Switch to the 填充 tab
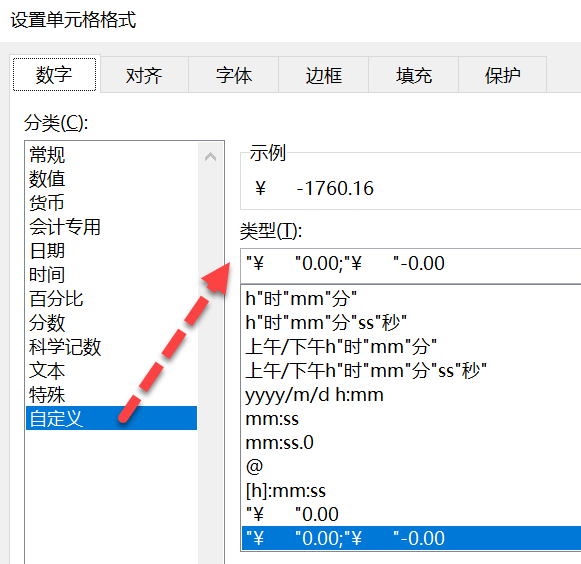 click(x=414, y=75)
